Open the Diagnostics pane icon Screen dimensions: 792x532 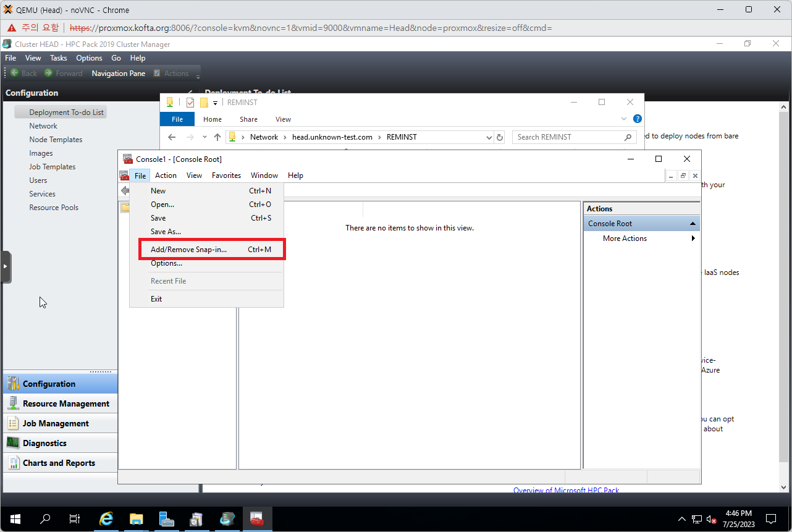(13, 443)
